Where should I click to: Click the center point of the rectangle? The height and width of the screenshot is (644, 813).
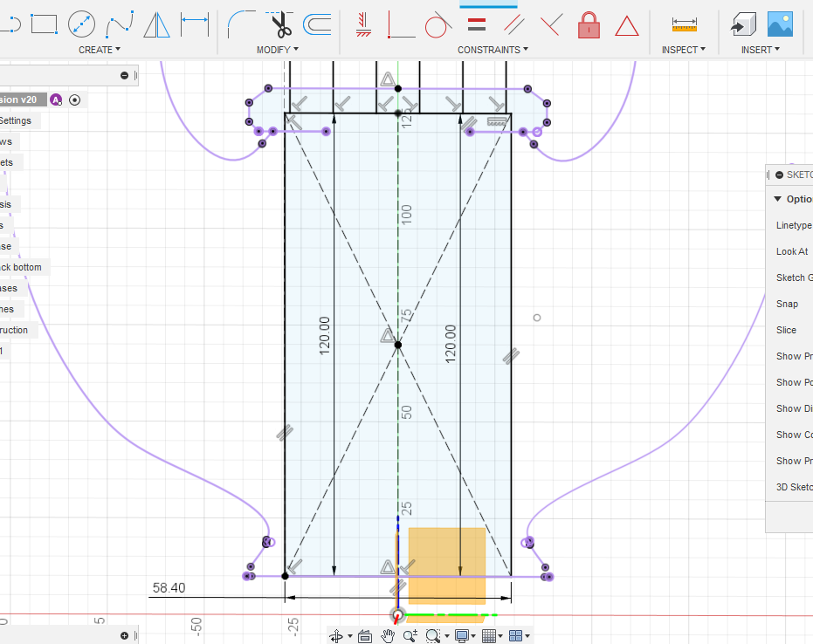coord(397,345)
